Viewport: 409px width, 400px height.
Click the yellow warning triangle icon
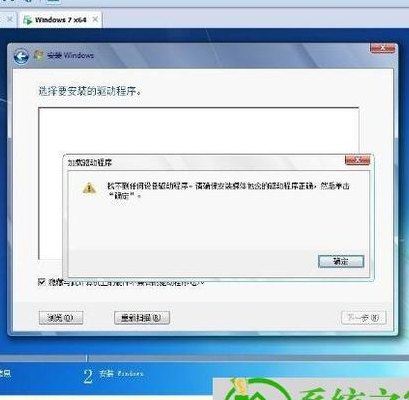[89, 188]
